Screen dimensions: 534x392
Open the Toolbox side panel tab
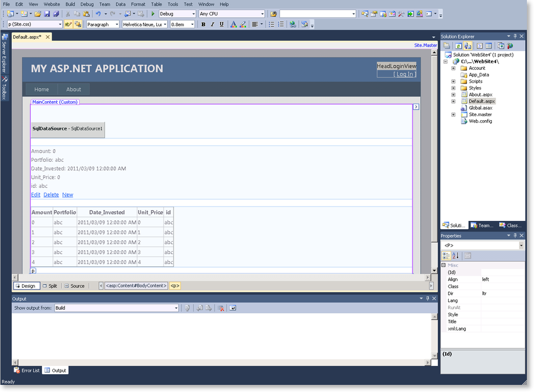click(4, 88)
